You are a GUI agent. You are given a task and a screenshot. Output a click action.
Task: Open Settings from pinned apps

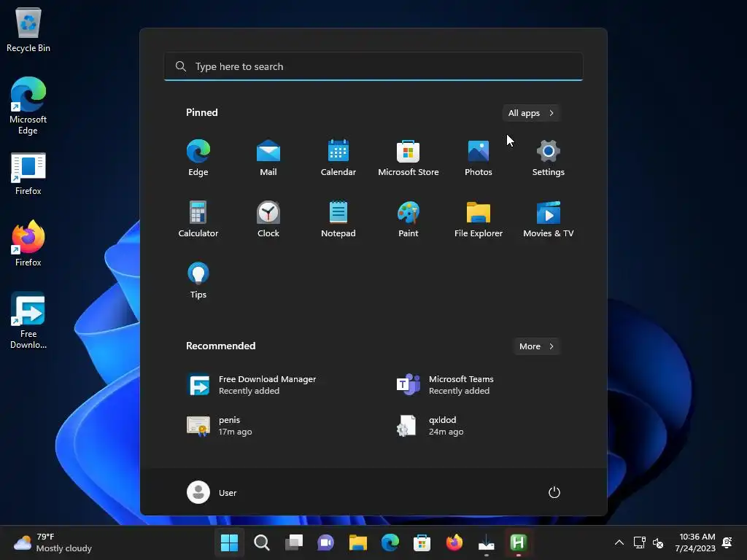point(549,157)
